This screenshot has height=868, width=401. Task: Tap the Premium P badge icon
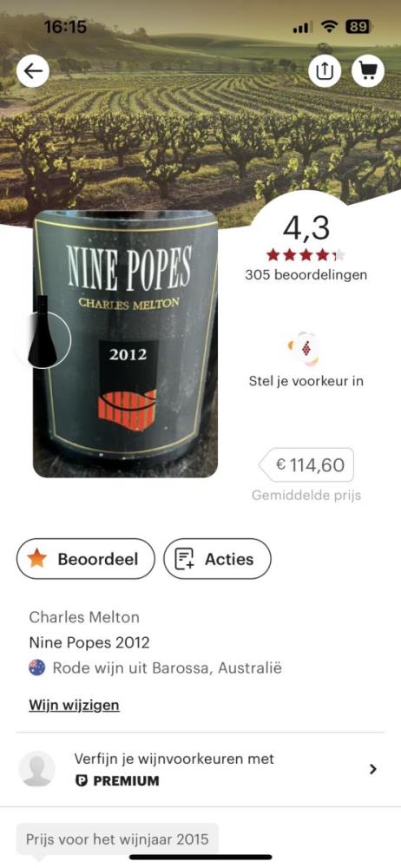tap(81, 781)
